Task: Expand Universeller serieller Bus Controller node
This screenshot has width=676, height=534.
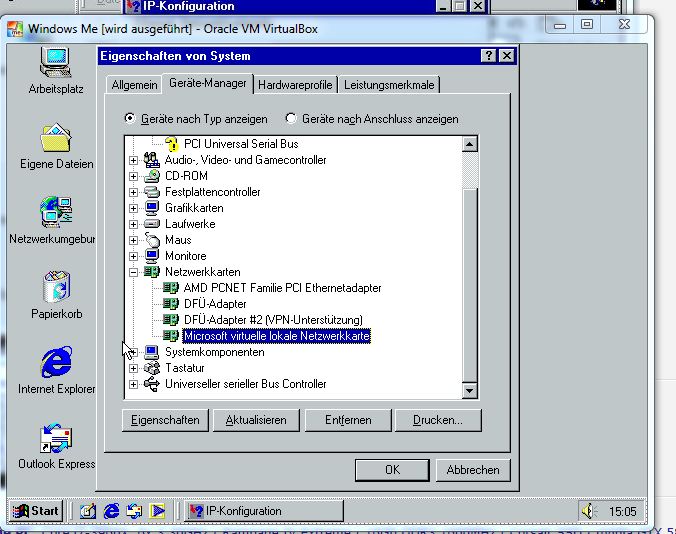Action: point(133,384)
